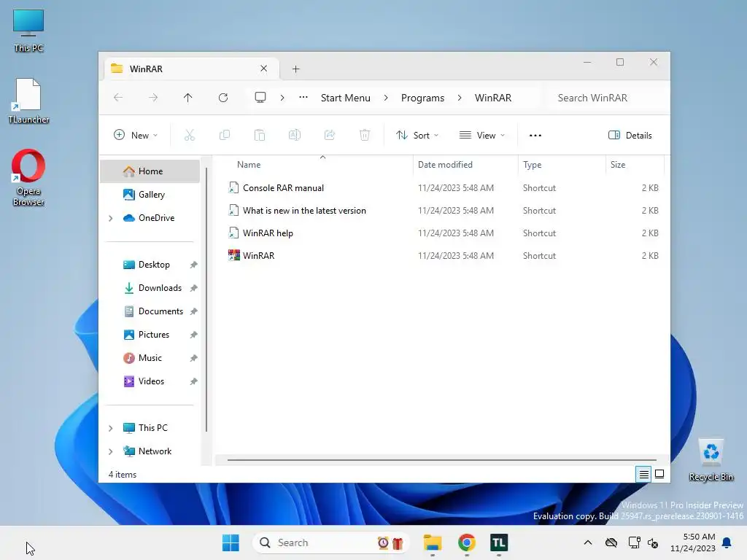
Task: Open the taskbar clock and date
Action: tap(693, 542)
